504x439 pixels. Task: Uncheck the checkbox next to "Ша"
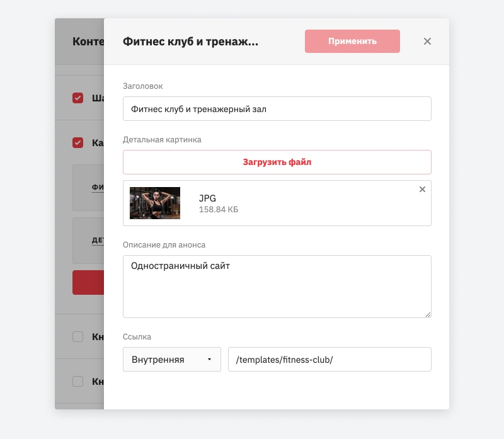[x=78, y=98]
